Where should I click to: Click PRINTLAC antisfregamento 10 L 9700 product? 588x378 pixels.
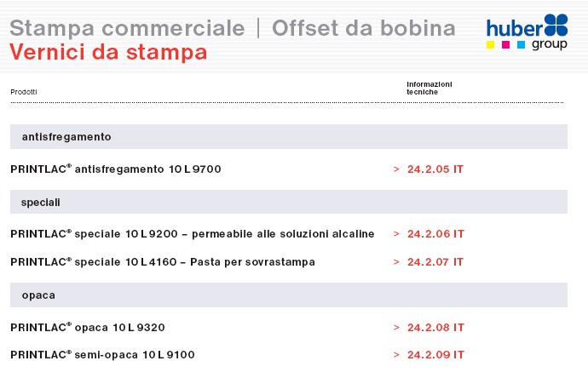pyautogui.click(x=116, y=169)
